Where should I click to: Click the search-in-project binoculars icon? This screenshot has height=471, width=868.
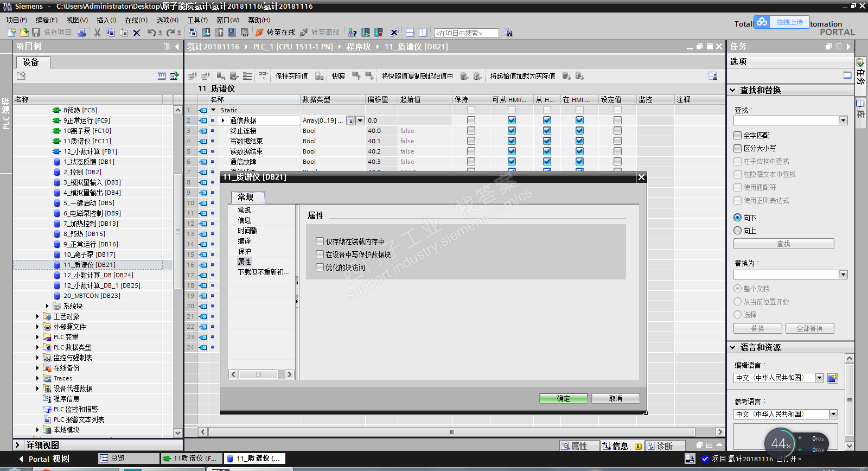tap(508, 33)
